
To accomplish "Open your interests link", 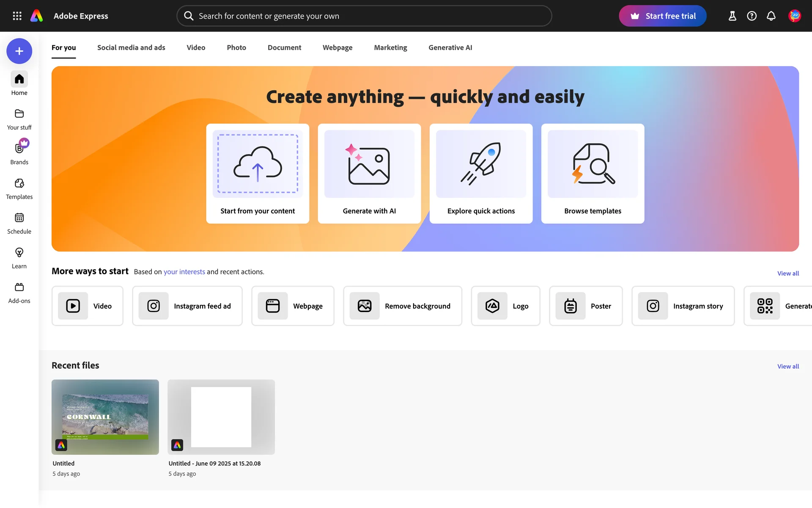I will point(184,271).
